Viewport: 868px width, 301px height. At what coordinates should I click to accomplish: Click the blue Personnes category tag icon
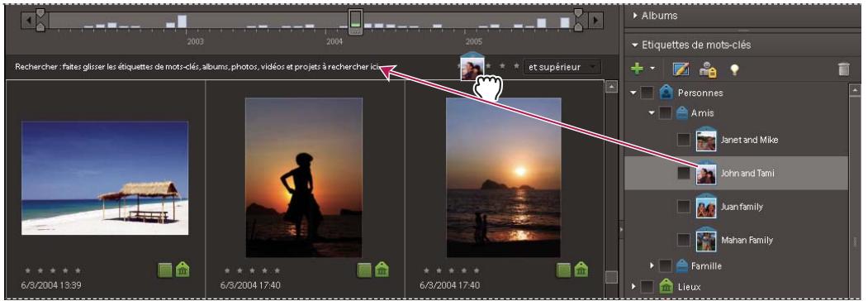pos(666,93)
